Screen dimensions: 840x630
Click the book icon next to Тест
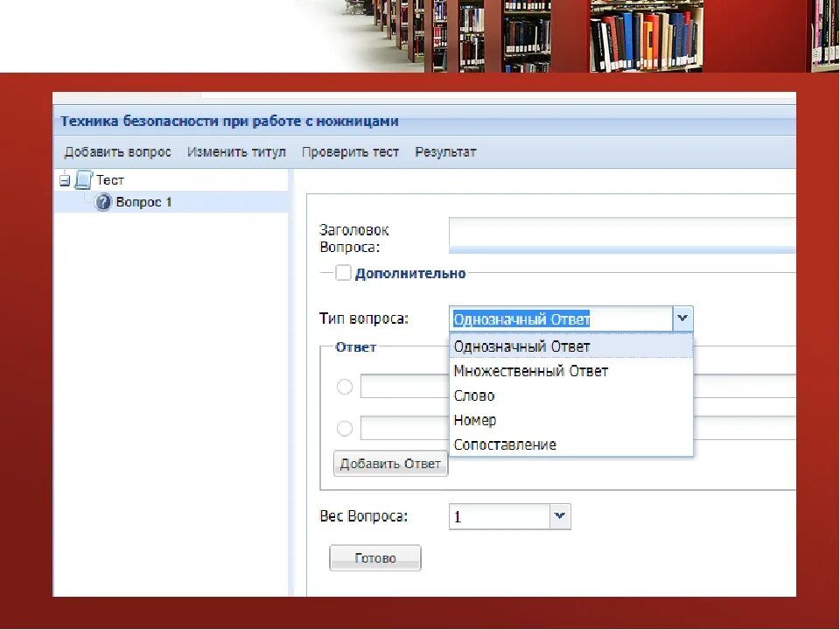click(x=83, y=179)
